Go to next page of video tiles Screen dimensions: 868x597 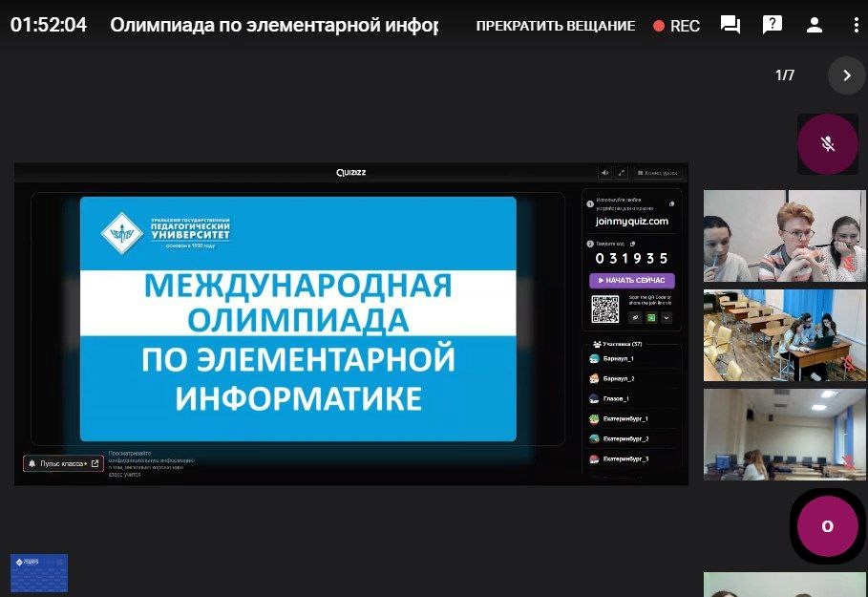coord(846,75)
